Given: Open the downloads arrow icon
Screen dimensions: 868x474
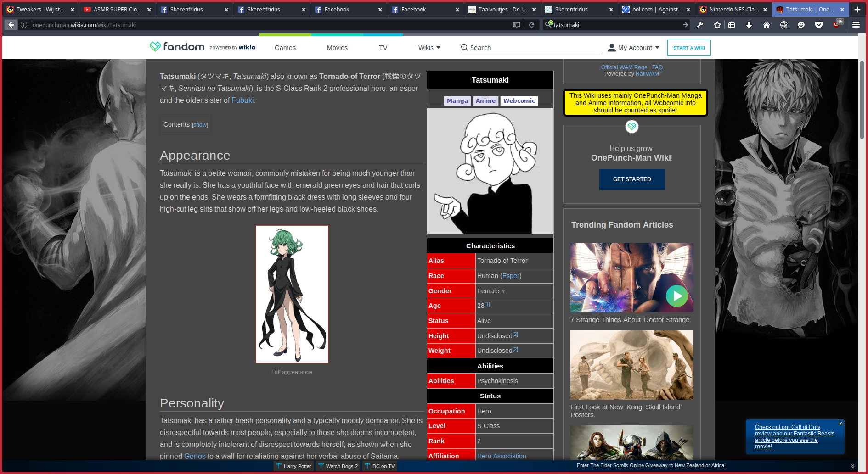Looking at the screenshot, I should (x=749, y=25).
